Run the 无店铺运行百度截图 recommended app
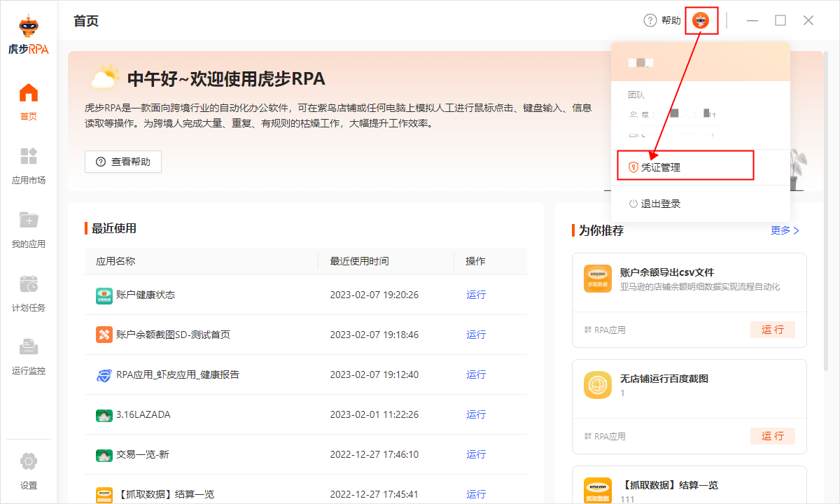Image resolution: width=840 pixels, height=504 pixels. [773, 436]
